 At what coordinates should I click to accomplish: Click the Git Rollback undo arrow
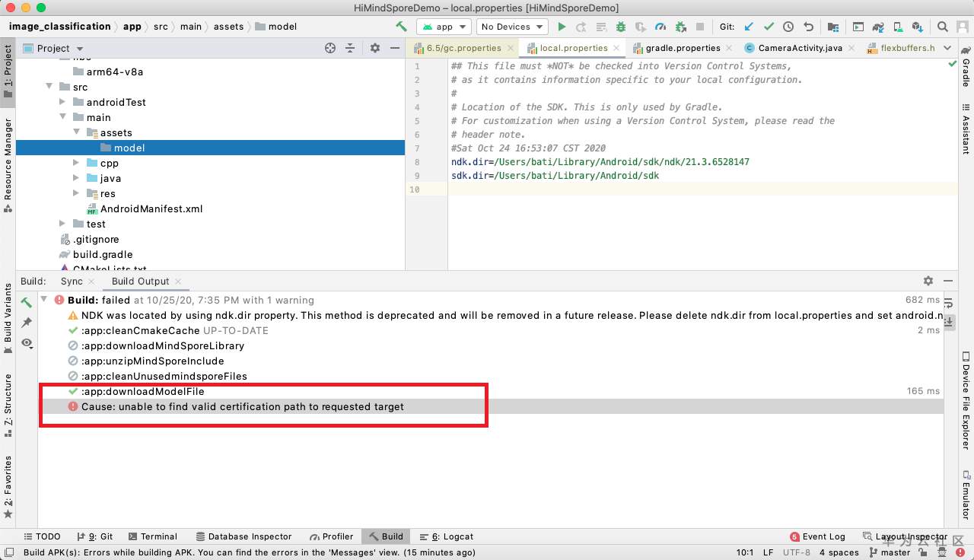point(808,27)
